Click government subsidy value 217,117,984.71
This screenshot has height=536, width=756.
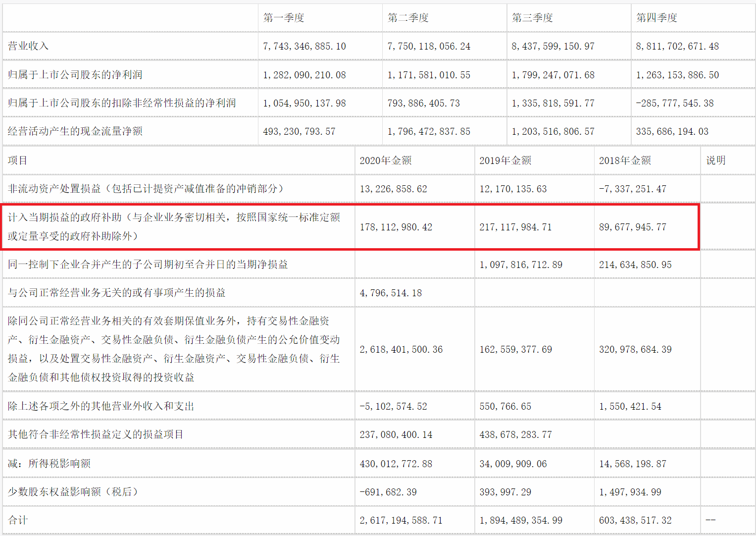(x=516, y=227)
